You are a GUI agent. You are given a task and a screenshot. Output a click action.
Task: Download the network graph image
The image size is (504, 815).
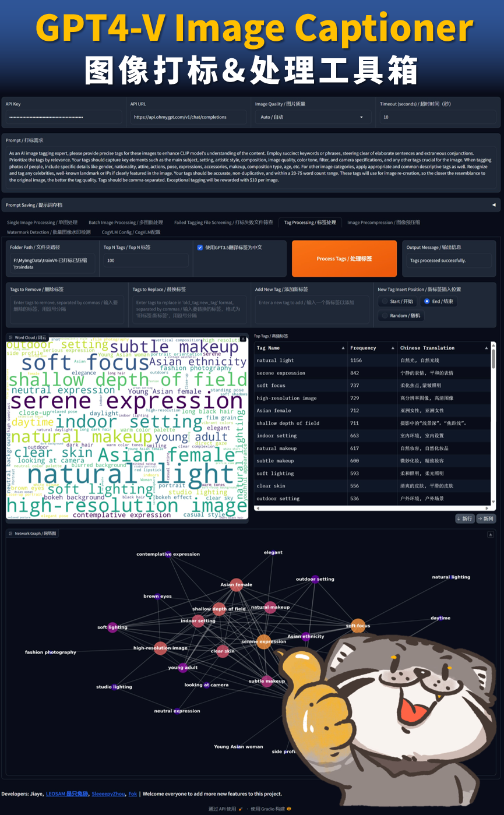click(x=491, y=534)
